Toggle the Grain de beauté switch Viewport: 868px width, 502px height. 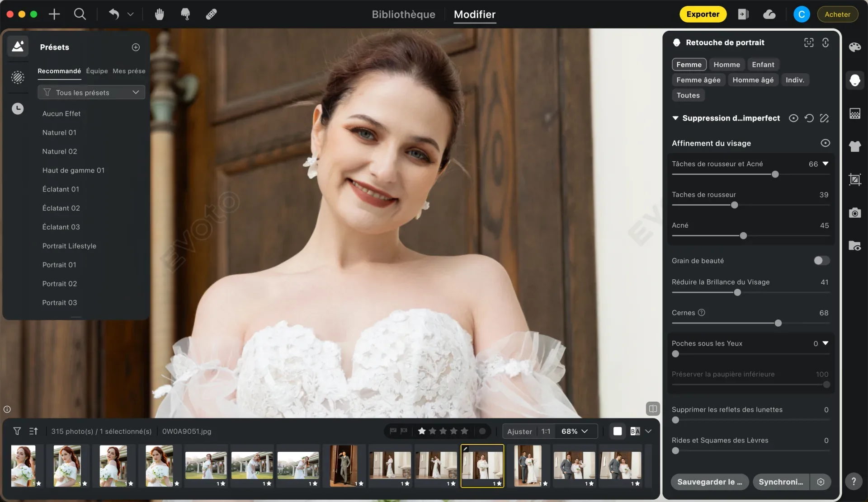coord(821,261)
